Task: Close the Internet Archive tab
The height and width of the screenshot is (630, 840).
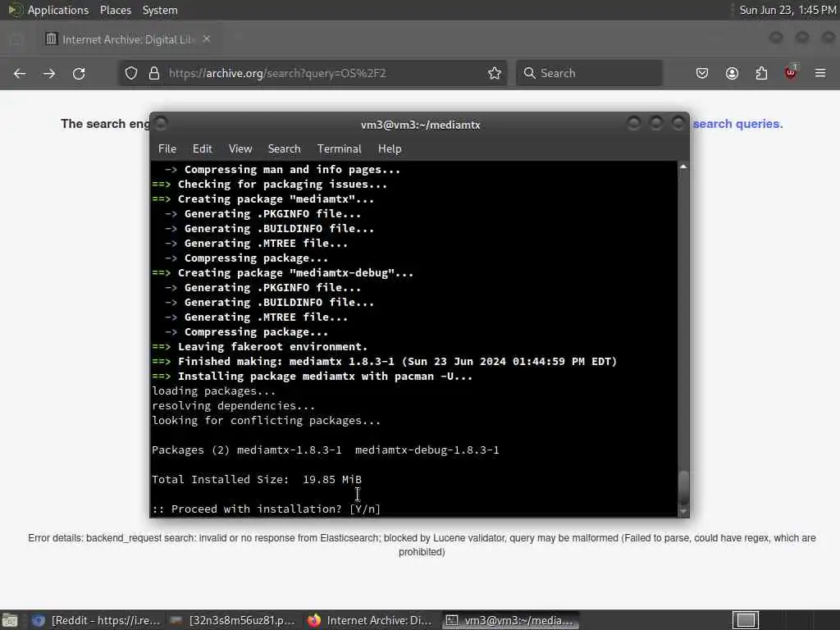Action: [x=207, y=39]
